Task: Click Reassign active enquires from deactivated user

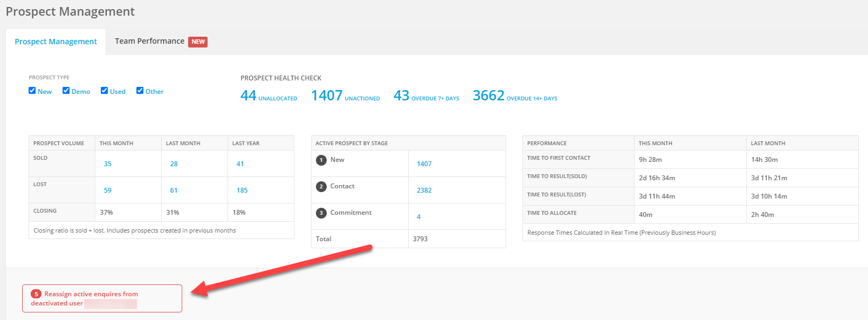Action: click(91, 298)
